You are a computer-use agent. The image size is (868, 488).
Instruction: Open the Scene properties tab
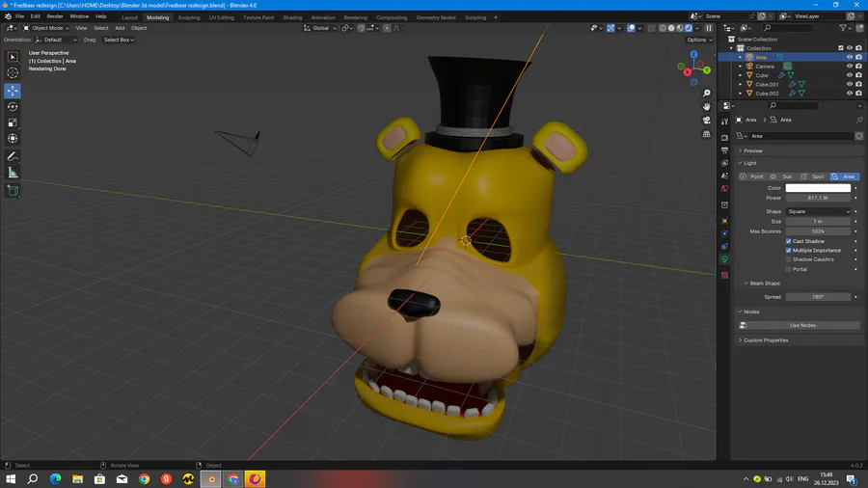coord(724,176)
